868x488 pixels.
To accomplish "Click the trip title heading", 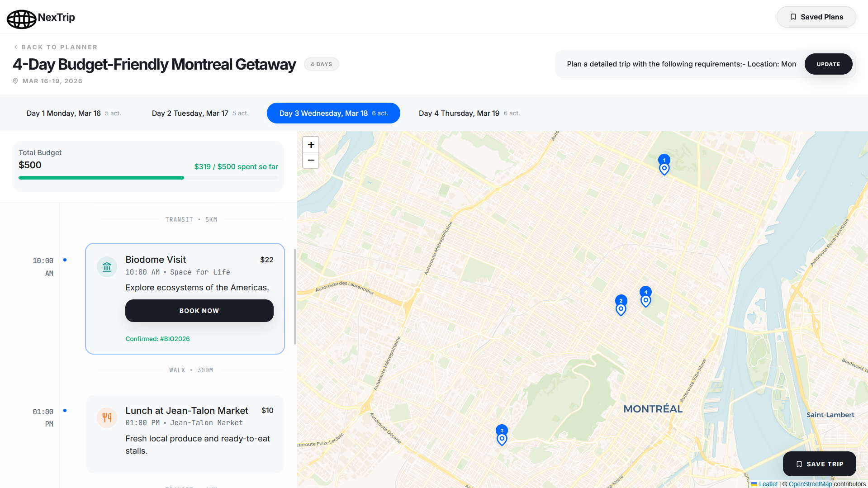I will [x=154, y=64].
